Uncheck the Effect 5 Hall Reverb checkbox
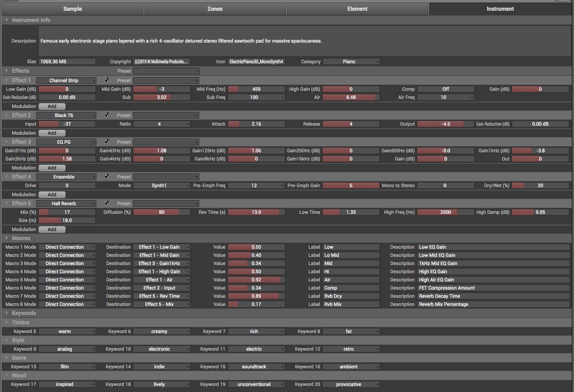The height and width of the screenshot is (392, 574). pos(106,203)
